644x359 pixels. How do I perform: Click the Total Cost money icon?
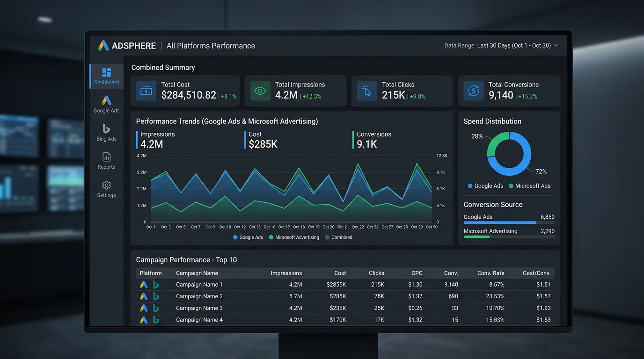pos(146,91)
